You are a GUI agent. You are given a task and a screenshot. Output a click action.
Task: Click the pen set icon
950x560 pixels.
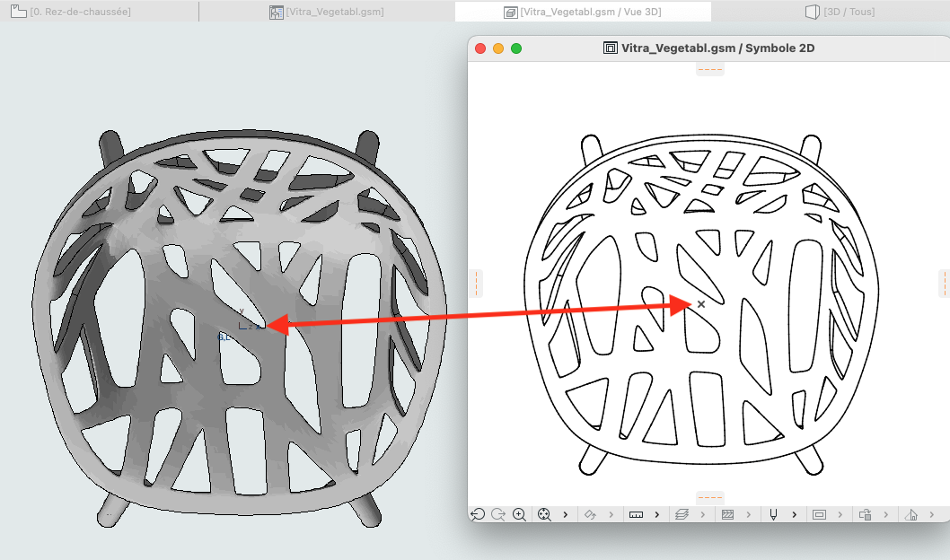tap(773, 514)
